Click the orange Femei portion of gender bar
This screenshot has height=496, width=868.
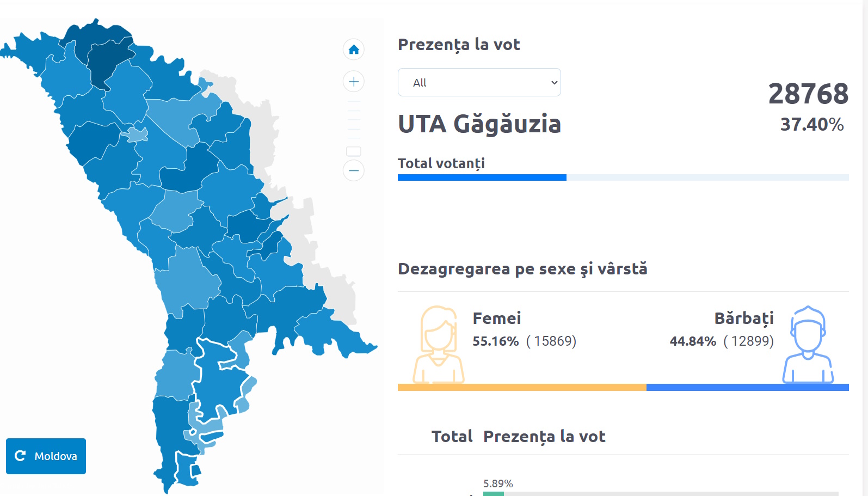[x=521, y=388]
